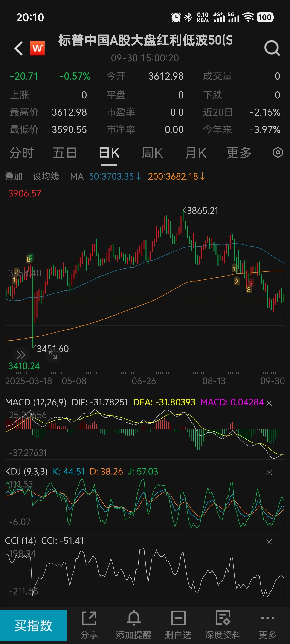Tap the 叠加 overlay option

tap(14, 176)
